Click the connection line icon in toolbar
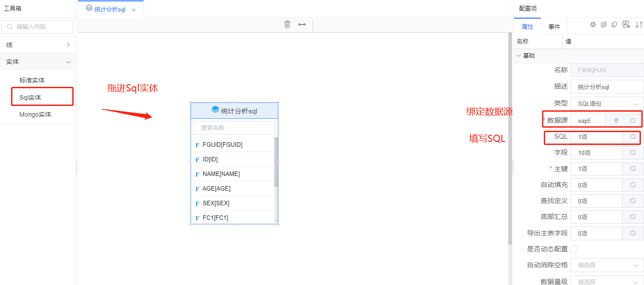 pos(302,24)
